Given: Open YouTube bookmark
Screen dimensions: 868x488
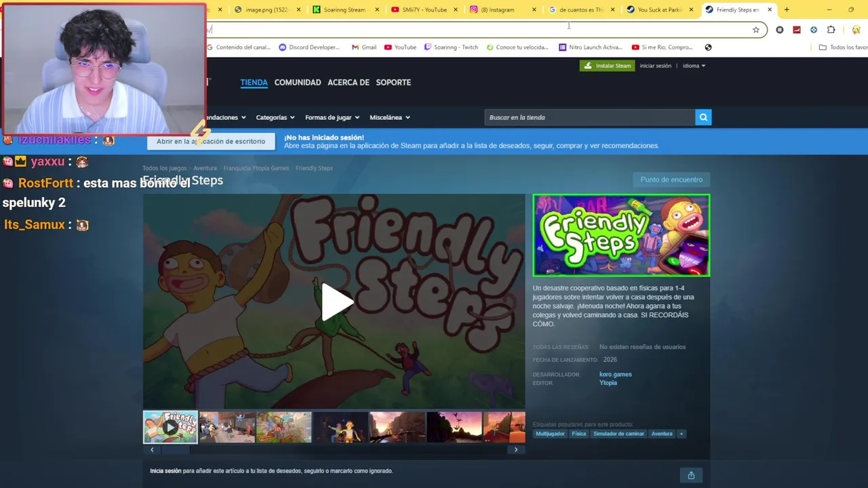Looking at the screenshot, I should pos(400,47).
